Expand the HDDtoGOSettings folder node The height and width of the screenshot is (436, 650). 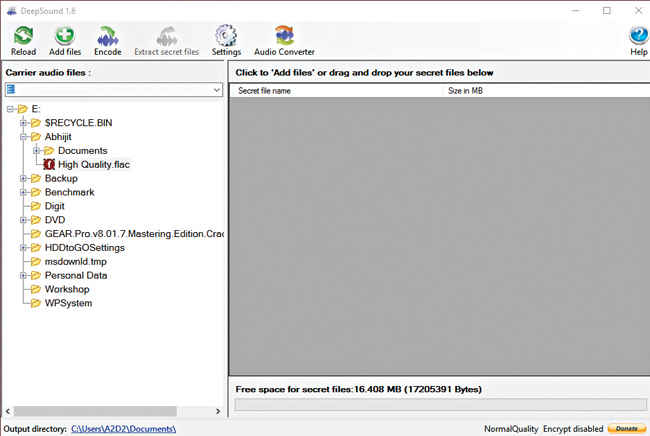point(23,248)
